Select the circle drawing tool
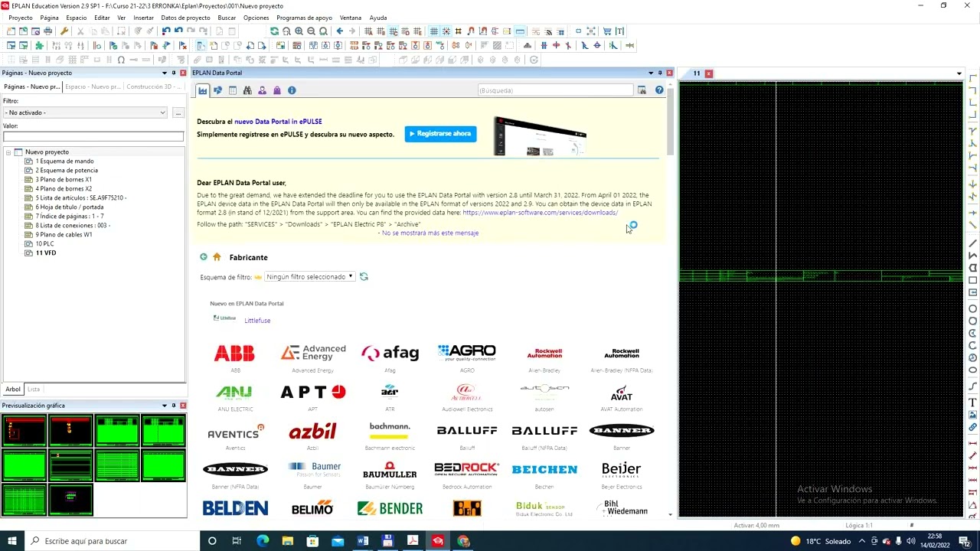980x551 pixels. (973, 309)
